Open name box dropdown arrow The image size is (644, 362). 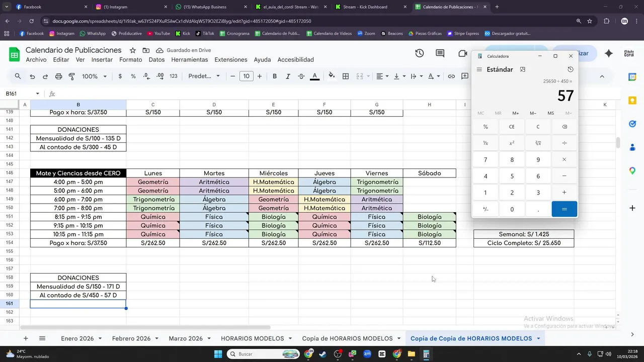pos(38,94)
